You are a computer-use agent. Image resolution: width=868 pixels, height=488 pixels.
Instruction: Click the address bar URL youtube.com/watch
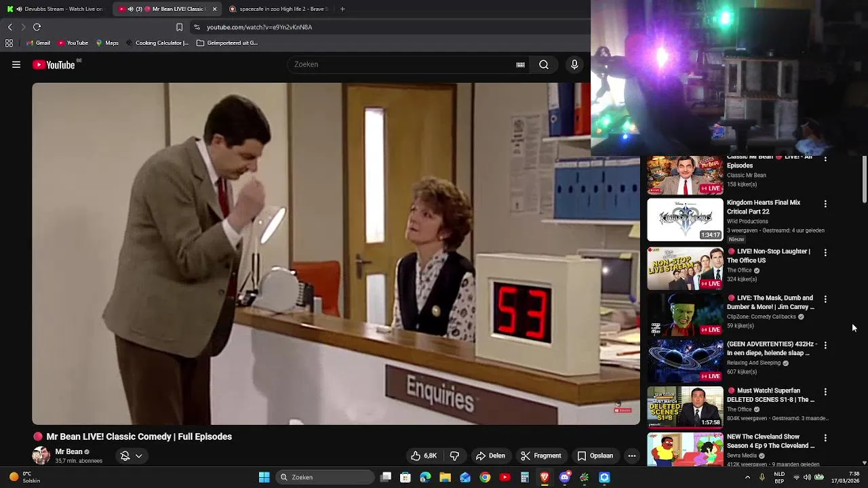coord(259,27)
